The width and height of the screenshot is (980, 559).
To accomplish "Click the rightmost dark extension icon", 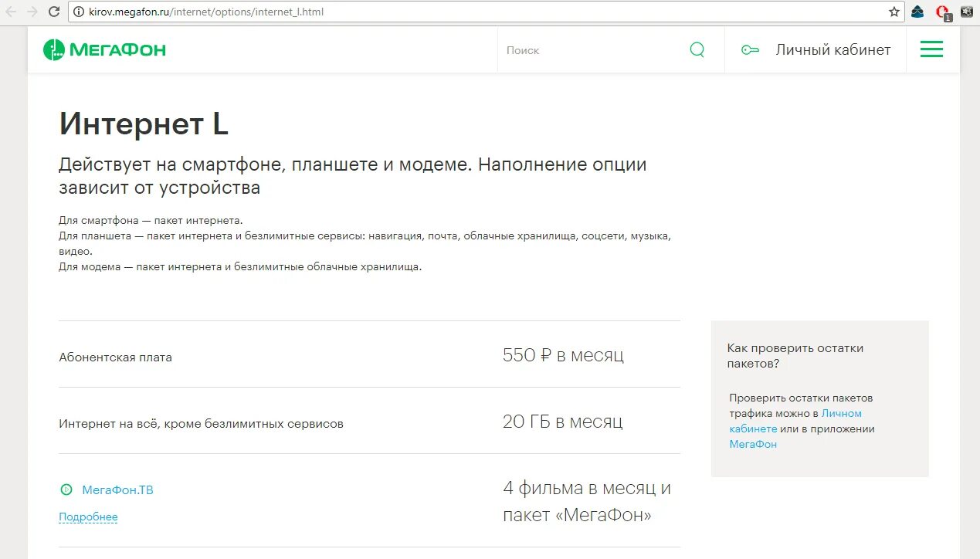I will 967,12.
